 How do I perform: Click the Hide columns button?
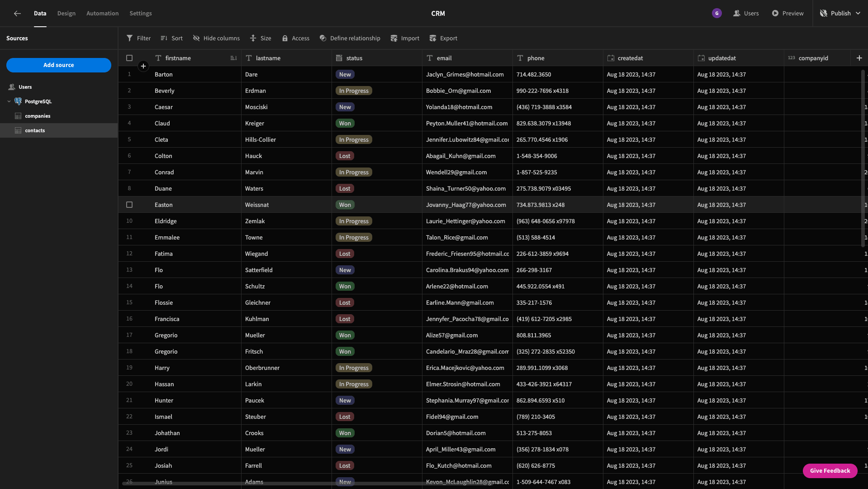[216, 38]
